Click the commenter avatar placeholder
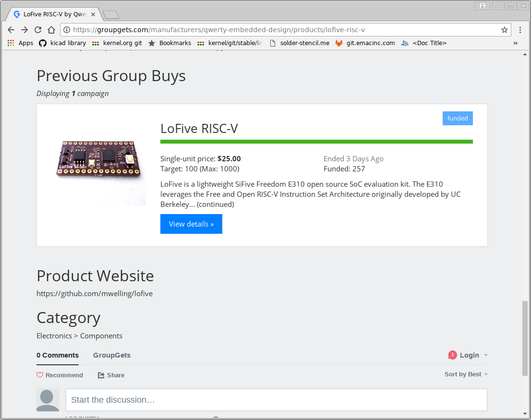The image size is (531, 420). 48,400
